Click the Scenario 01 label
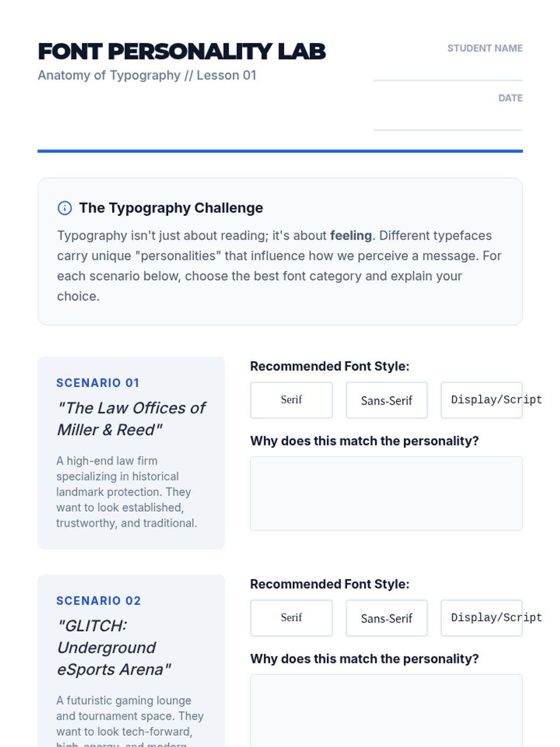 tap(98, 383)
